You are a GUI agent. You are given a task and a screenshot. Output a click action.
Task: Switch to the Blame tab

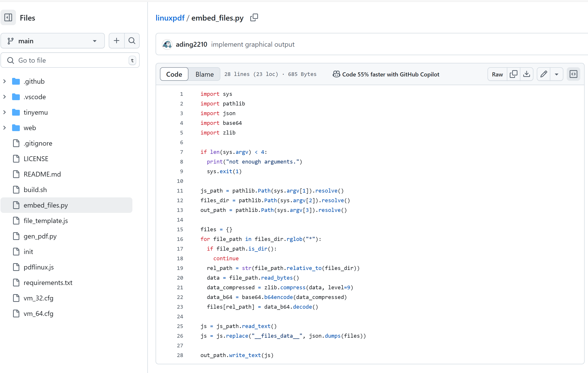[204, 74]
